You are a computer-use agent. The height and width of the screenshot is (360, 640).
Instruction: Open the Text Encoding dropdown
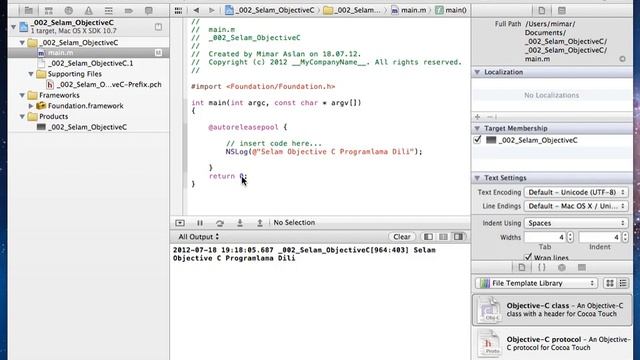(x=576, y=192)
